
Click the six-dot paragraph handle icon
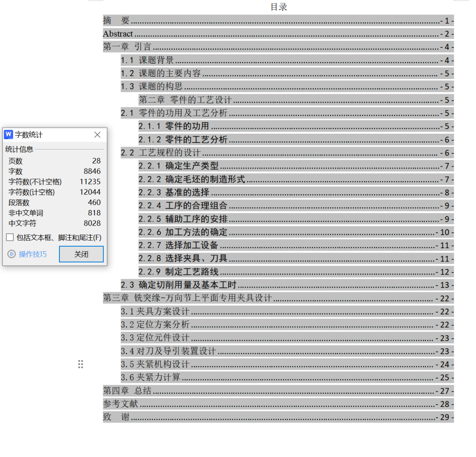(x=80, y=364)
